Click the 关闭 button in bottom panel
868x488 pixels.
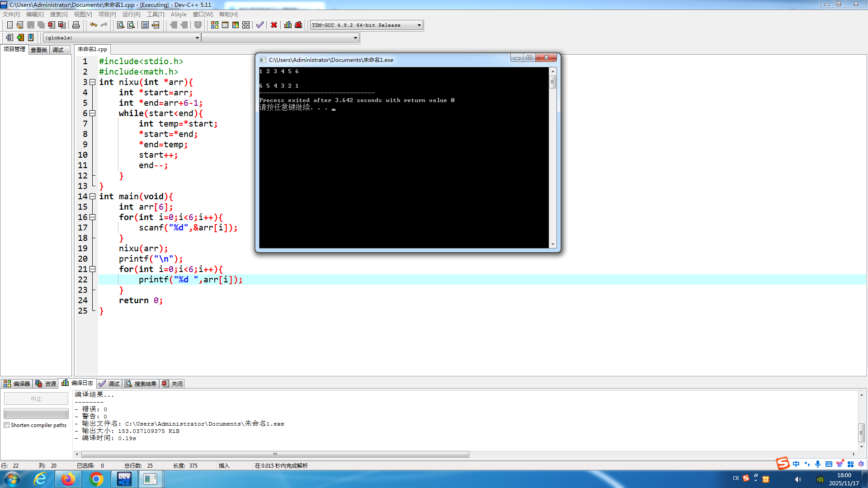173,384
